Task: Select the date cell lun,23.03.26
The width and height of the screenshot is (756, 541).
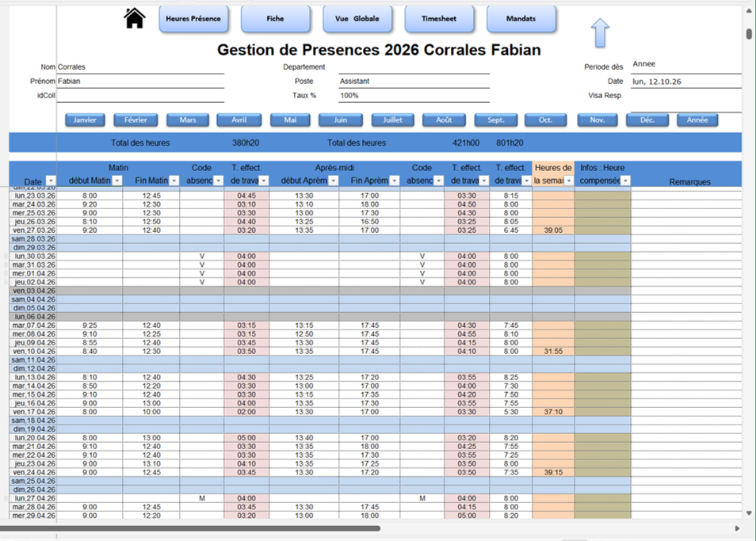Action: [x=32, y=196]
